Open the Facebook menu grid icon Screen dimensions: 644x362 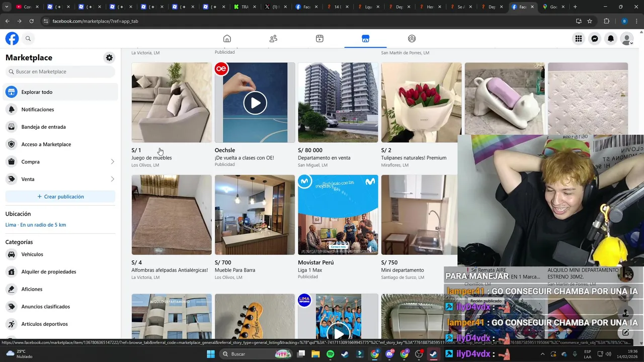579,39
